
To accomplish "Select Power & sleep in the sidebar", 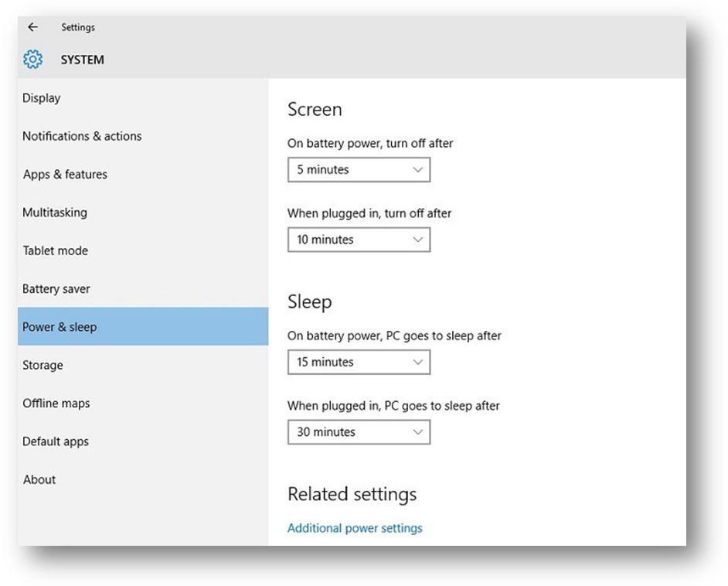I will click(x=60, y=327).
